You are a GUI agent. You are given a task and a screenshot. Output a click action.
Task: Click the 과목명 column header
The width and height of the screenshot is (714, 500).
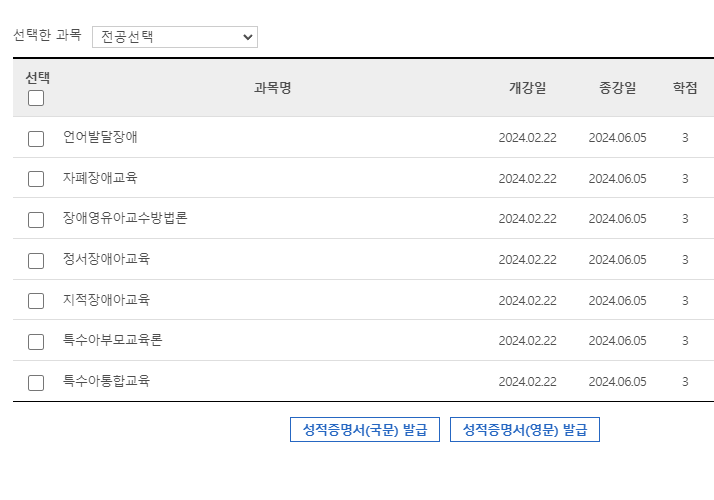tap(272, 88)
